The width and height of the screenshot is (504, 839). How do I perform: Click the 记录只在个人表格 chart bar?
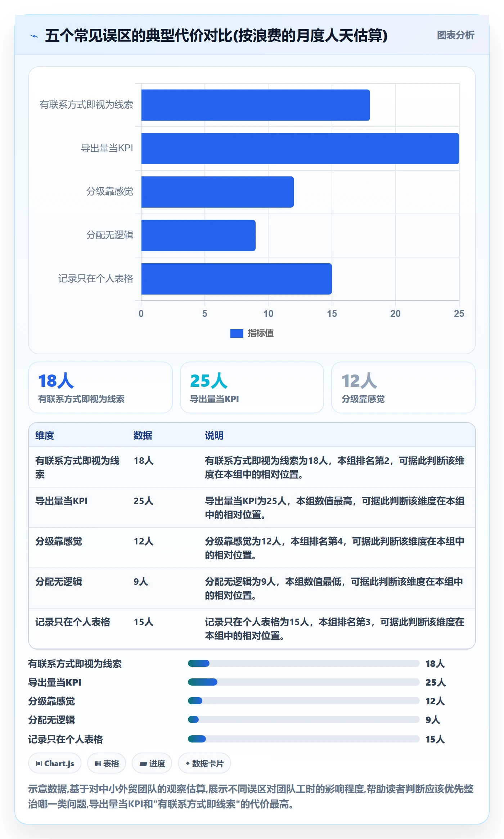point(237,279)
